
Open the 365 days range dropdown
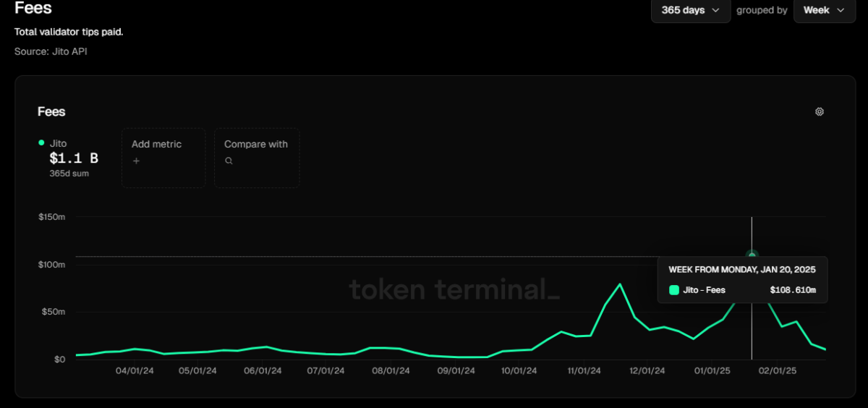(690, 10)
